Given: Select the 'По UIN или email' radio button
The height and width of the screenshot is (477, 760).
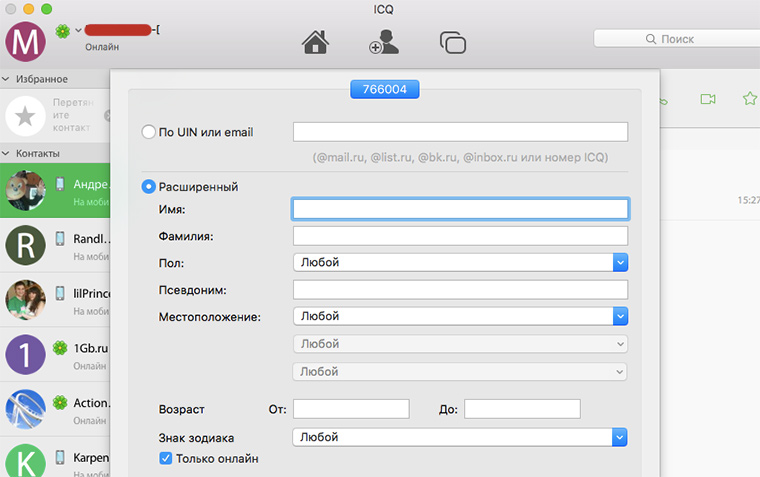Looking at the screenshot, I should pyautogui.click(x=149, y=132).
